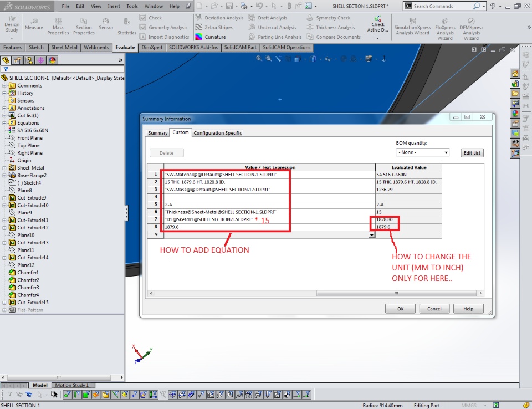
Task: Select PropertyManager tab icon
Action: pos(17,60)
